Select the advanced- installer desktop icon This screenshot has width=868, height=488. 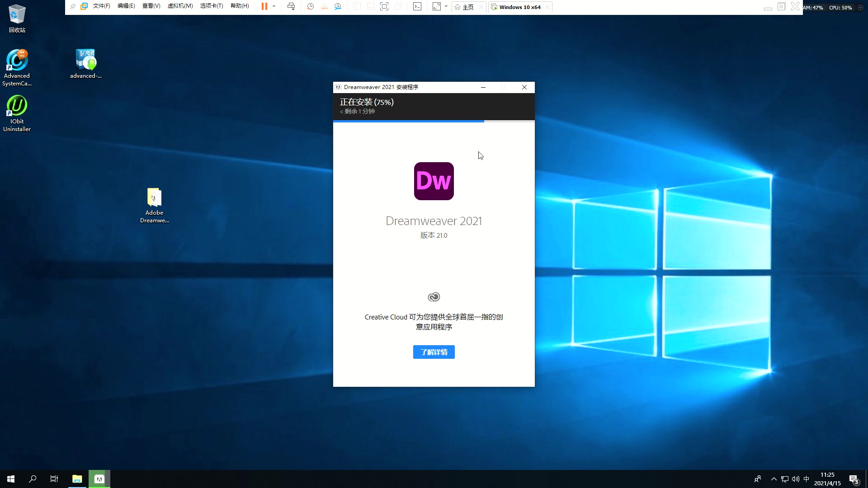pyautogui.click(x=86, y=64)
